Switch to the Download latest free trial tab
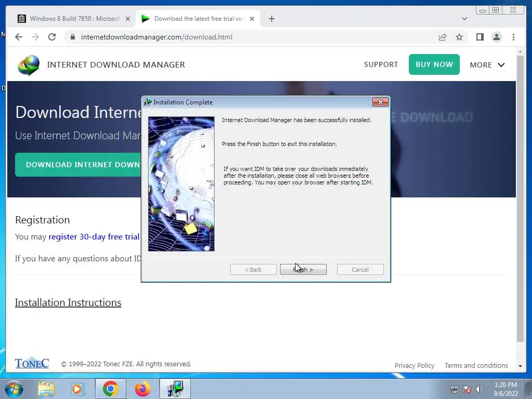This screenshot has height=399, width=532. (x=197, y=19)
